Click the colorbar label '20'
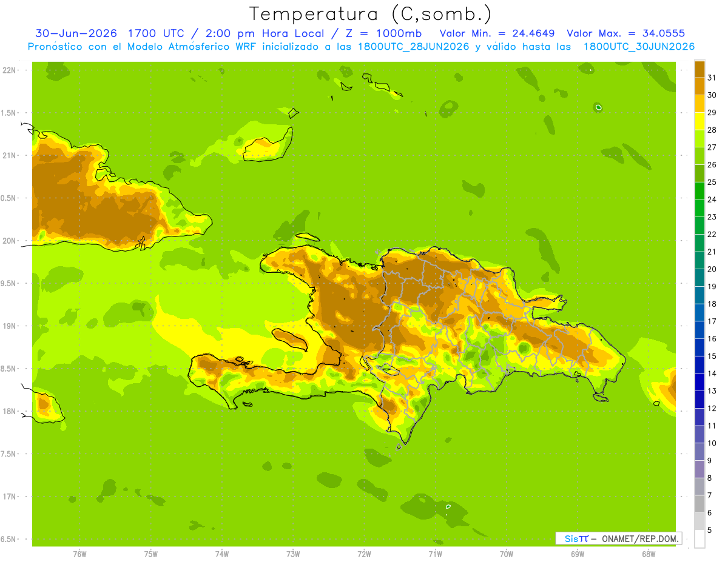Viewport: 728px width, 562px height. [712, 269]
